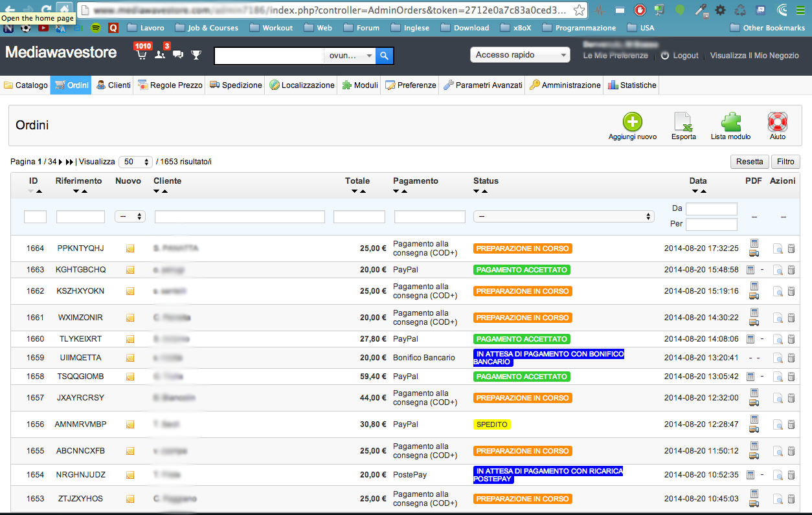Click Le Mie Preferenze link
This screenshot has height=515, width=812.
[x=615, y=56]
